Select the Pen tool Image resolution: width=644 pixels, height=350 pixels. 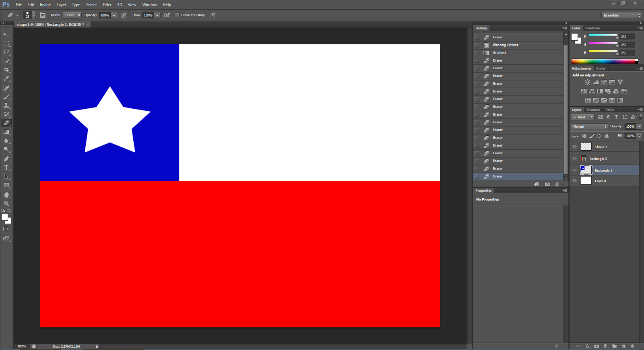tap(6, 159)
